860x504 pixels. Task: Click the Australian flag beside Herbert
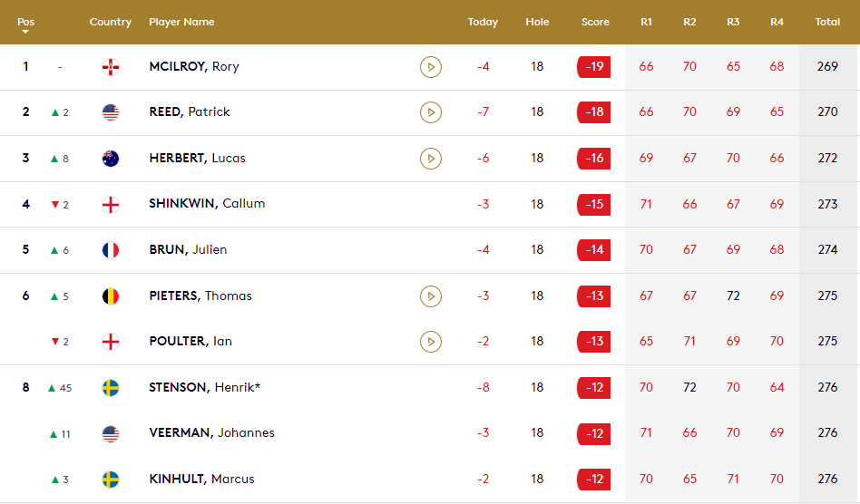pos(111,159)
